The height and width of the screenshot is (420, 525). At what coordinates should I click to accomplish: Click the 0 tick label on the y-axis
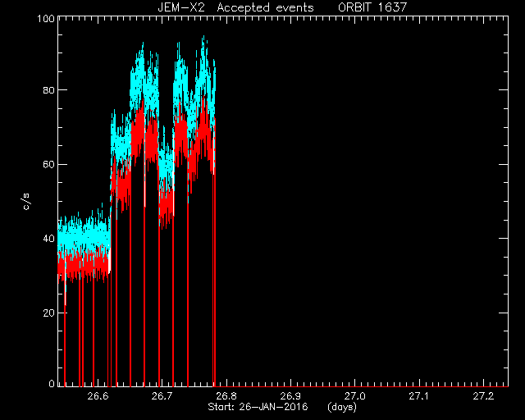click(x=52, y=384)
